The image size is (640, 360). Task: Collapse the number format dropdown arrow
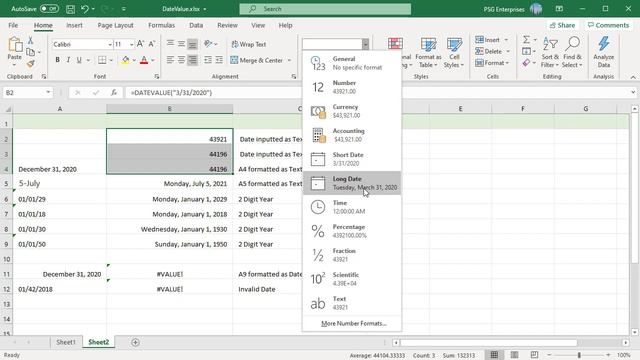pos(365,44)
